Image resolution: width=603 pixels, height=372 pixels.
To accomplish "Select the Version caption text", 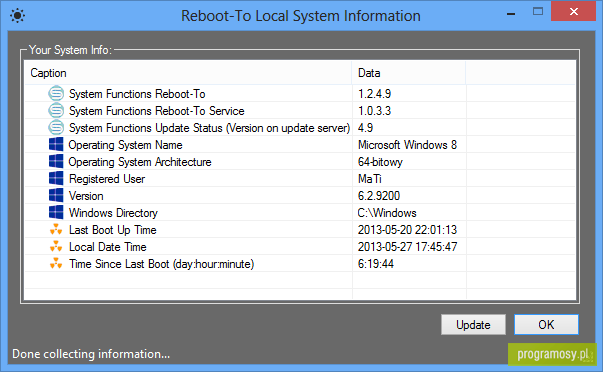I will (x=86, y=196).
